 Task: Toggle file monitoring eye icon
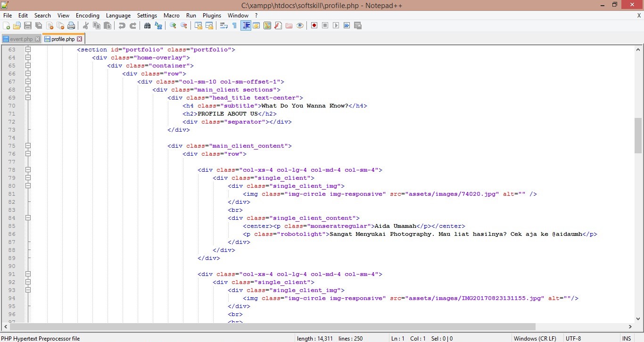click(x=300, y=25)
